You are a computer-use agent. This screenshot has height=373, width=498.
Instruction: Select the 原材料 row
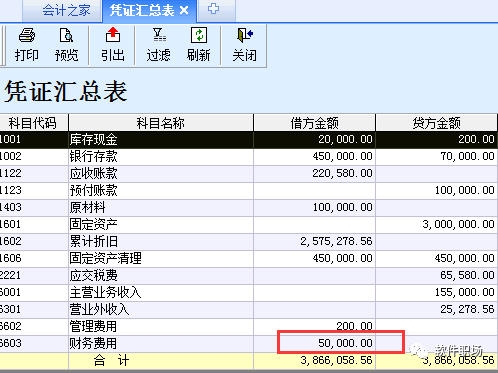[248, 207]
